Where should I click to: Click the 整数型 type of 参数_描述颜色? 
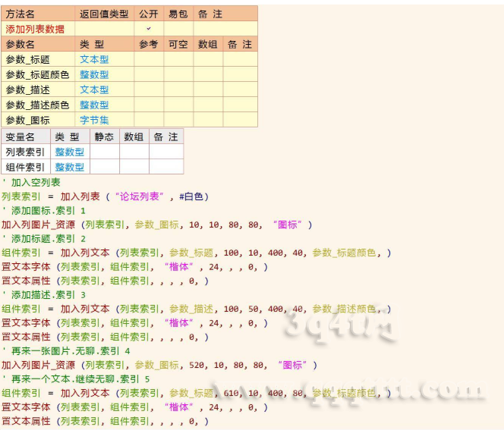[94, 105]
